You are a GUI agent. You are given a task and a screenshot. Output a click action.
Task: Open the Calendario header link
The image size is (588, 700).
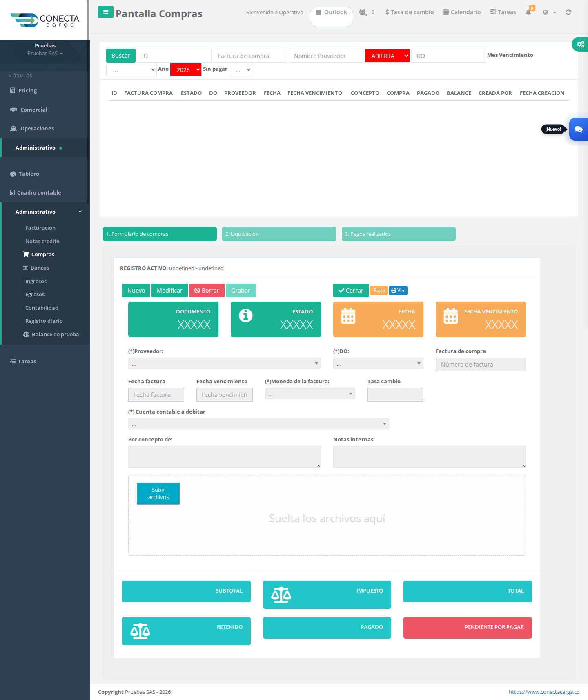[462, 12]
